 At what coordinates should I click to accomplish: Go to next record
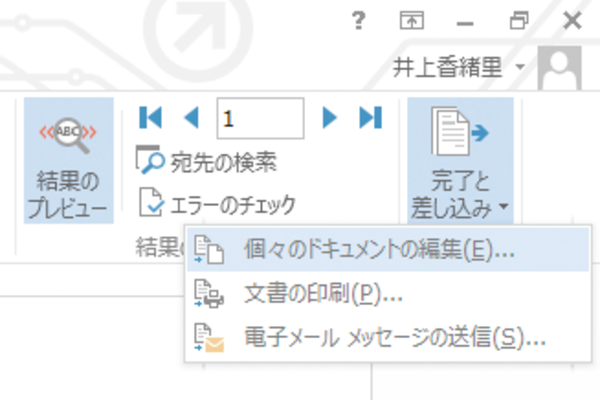point(329,118)
